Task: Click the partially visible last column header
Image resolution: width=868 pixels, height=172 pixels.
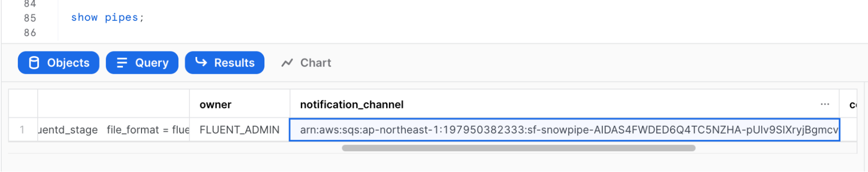Action: pyautogui.click(x=848, y=104)
